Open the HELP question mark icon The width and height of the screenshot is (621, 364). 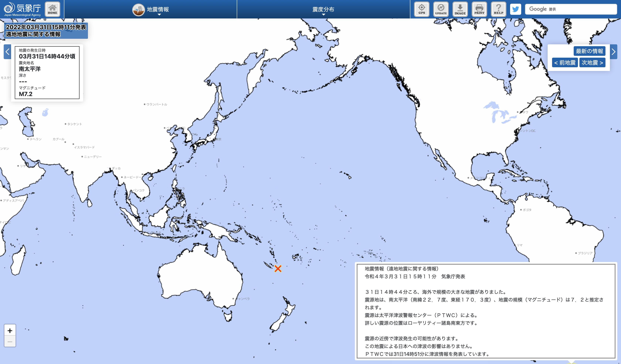[498, 9]
